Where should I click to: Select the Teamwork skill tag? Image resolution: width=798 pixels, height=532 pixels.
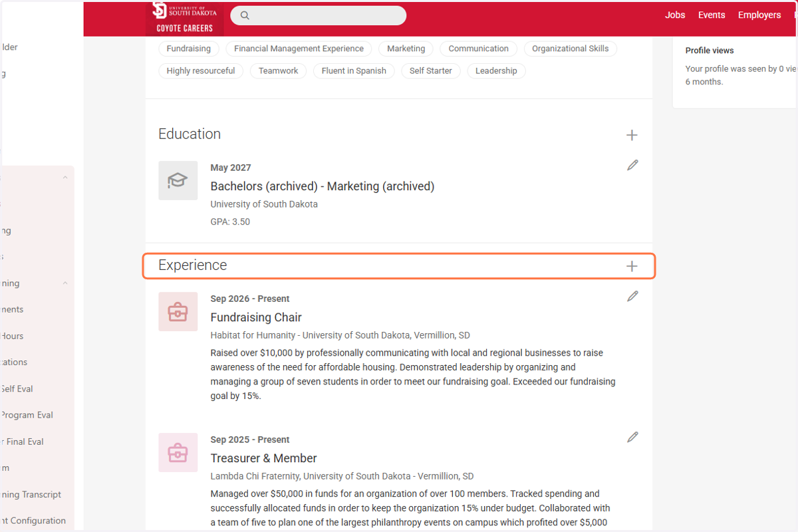click(x=278, y=70)
